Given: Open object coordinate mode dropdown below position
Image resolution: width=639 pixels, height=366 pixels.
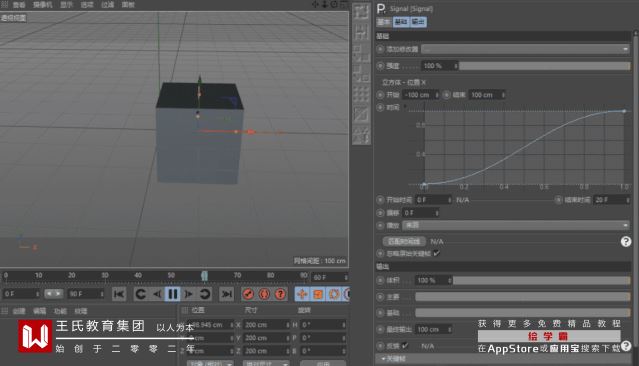Looking at the screenshot, I should click(x=209, y=363).
